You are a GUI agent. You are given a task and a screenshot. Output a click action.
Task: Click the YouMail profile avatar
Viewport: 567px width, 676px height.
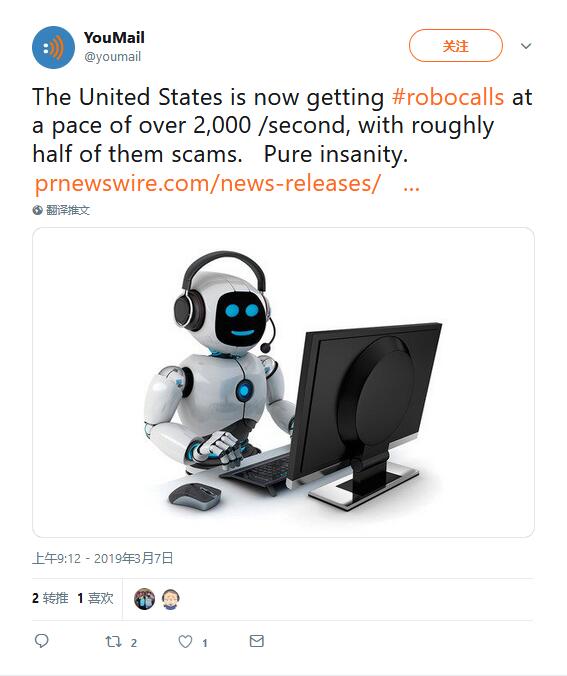click(x=53, y=47)
